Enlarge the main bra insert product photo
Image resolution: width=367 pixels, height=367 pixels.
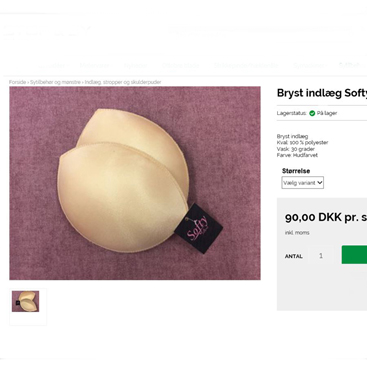click(x=135, y=183)
